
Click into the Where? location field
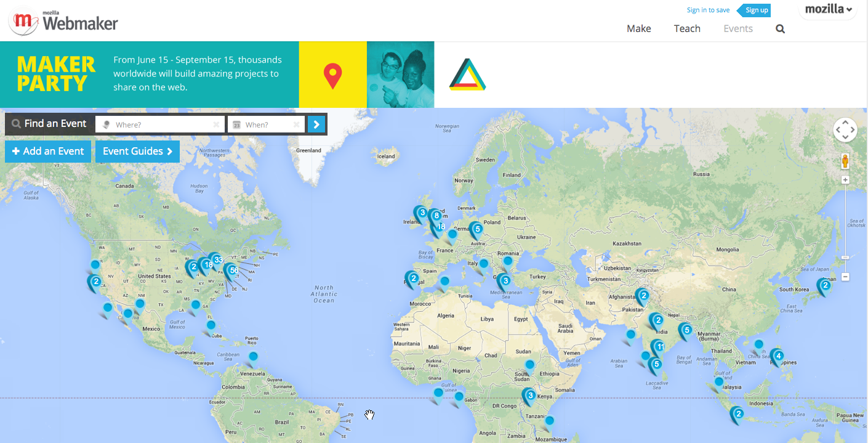pyautogui.click(x=159, y=124)
